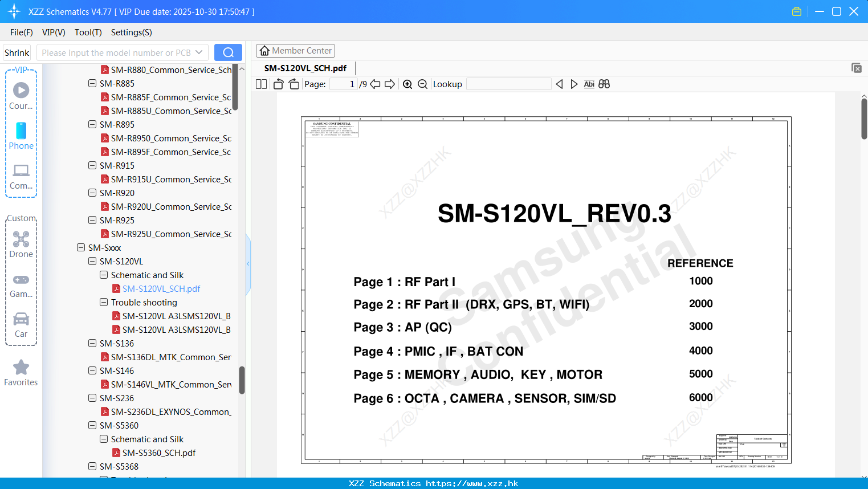The image size is (868, 489).
Task: Open Member Center
Action: [295, 51]
